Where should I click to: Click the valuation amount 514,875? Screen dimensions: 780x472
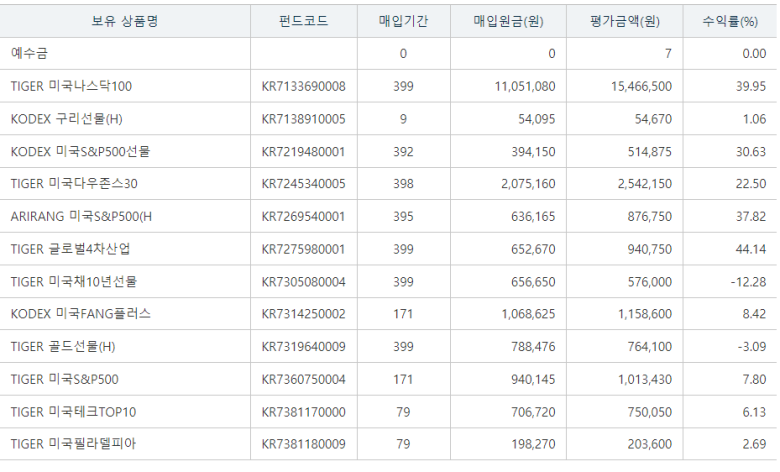650,151
